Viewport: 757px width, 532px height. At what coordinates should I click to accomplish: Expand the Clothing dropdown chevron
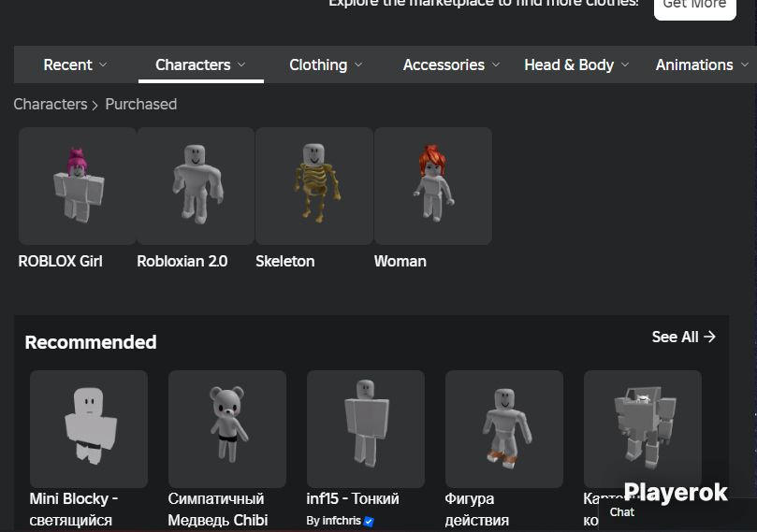pyautogui.click(x=358, y=65)
